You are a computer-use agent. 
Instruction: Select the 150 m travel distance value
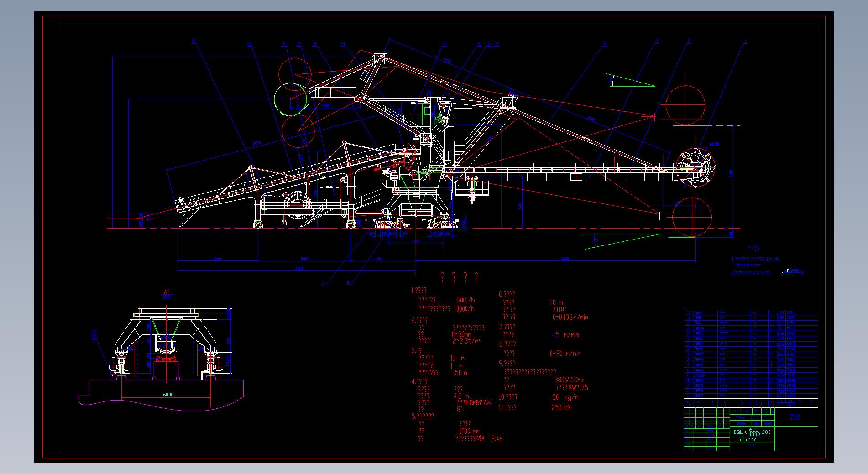pos(460,373)
